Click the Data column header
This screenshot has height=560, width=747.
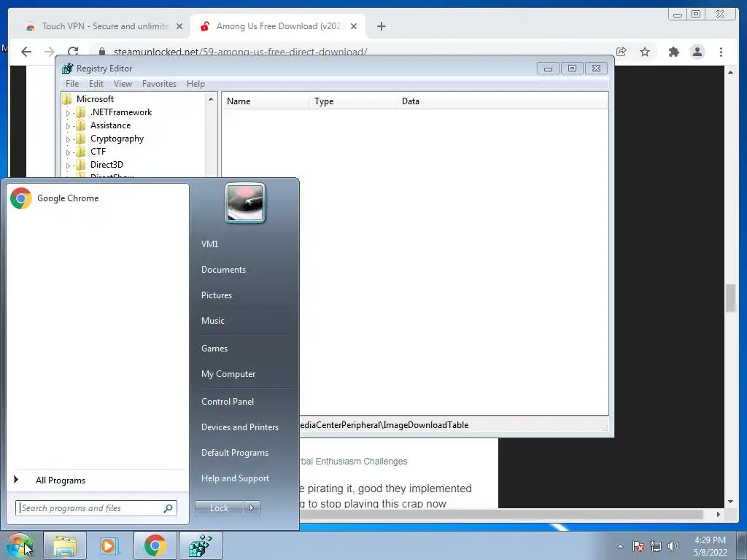coord(502,101)
